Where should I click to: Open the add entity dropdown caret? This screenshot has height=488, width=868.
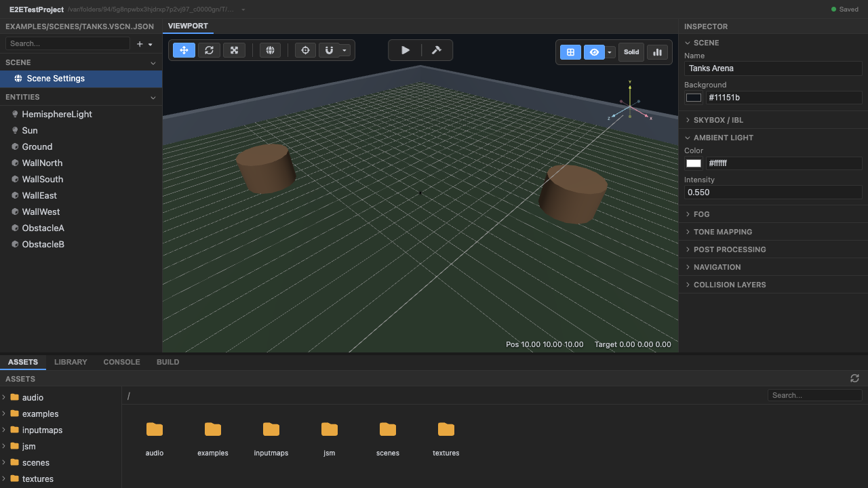point(150,44)
